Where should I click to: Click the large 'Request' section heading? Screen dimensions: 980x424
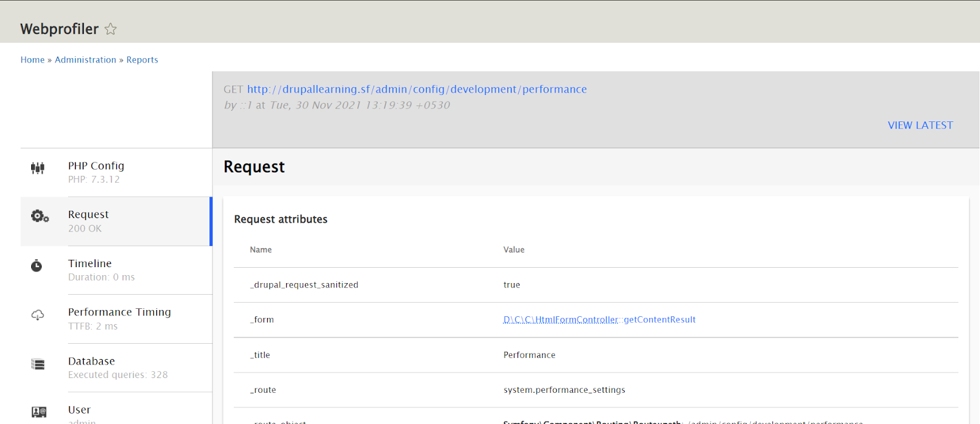pyautogui.click(x=254, y=167)
